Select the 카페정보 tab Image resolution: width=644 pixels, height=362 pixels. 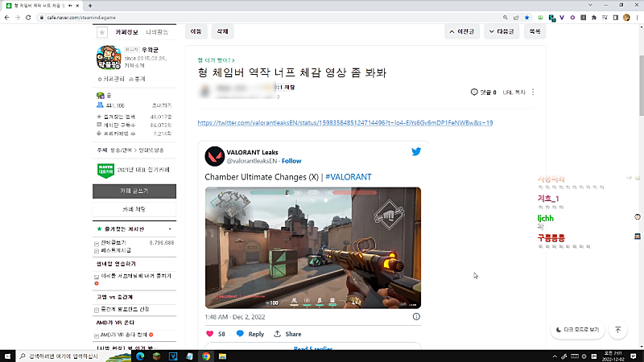tap(127, 31)
